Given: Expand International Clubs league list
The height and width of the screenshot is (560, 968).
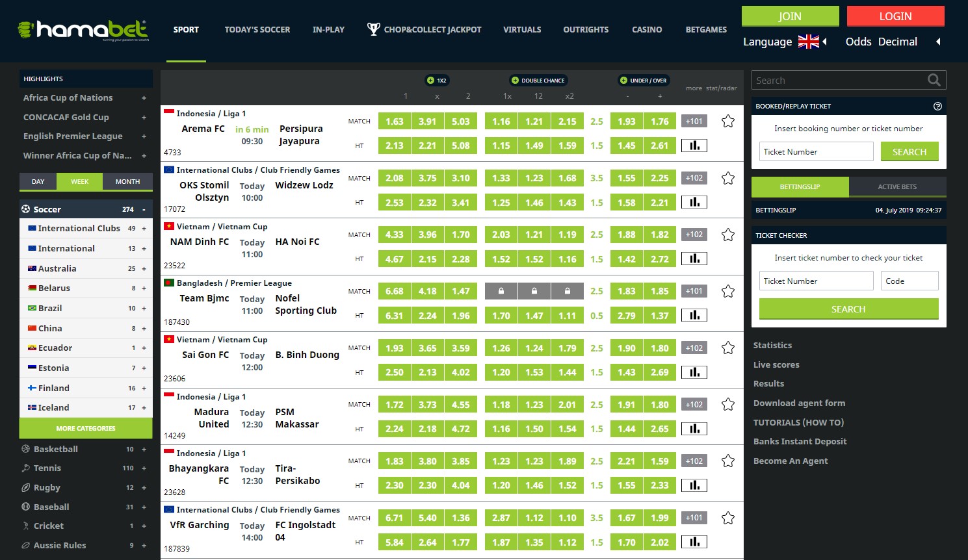Looking at the screenshot, I should click(x=144, y=229).
